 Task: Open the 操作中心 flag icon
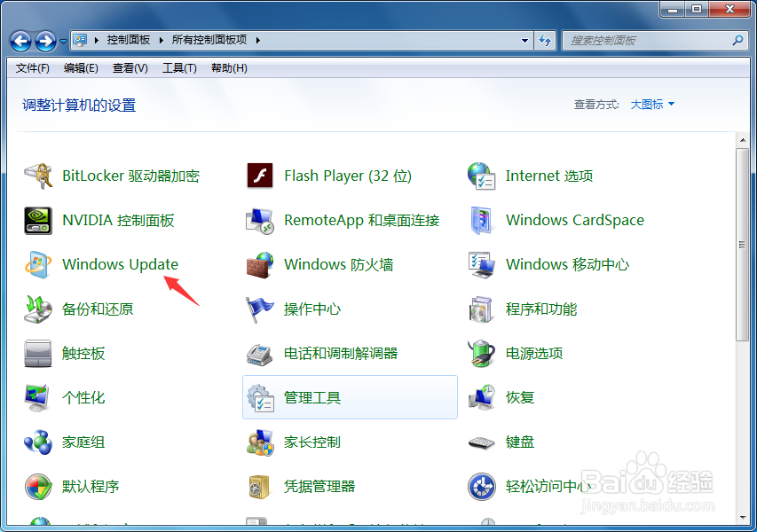[x=260, y=309]
